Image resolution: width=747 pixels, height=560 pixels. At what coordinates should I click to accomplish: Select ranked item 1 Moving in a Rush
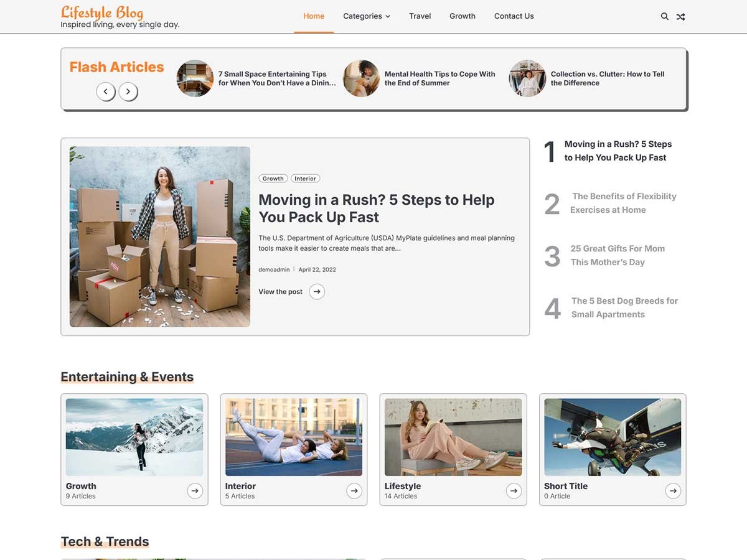coord(618,151)
